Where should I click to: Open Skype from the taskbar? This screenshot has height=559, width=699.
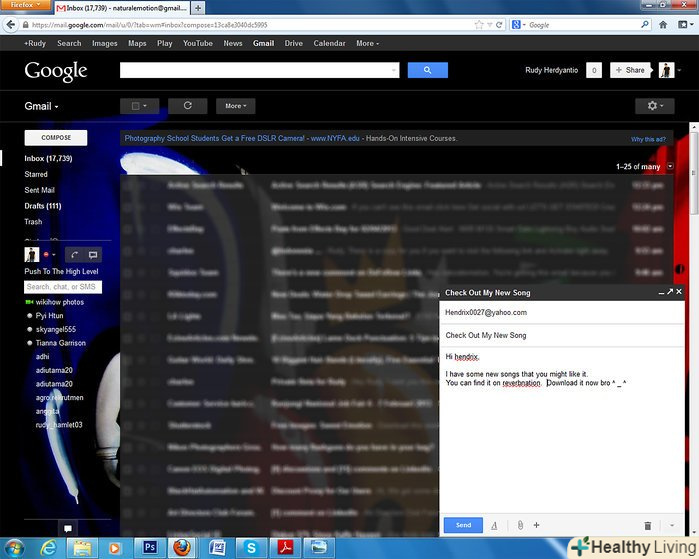(x=251, y=547)
